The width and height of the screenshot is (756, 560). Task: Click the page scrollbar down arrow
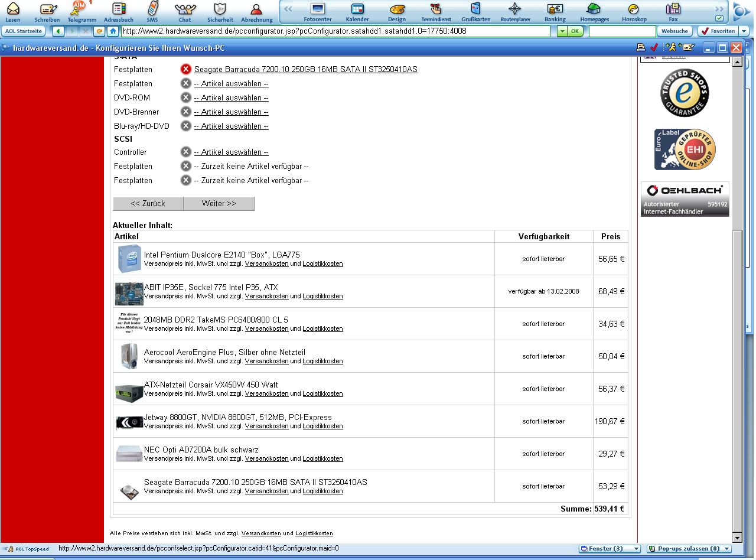[737, 538]
